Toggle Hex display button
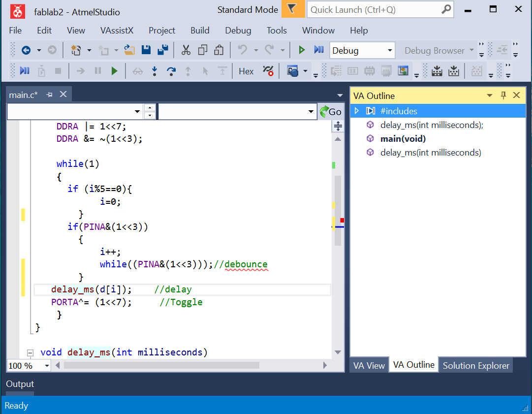 [x=246, y=71]
